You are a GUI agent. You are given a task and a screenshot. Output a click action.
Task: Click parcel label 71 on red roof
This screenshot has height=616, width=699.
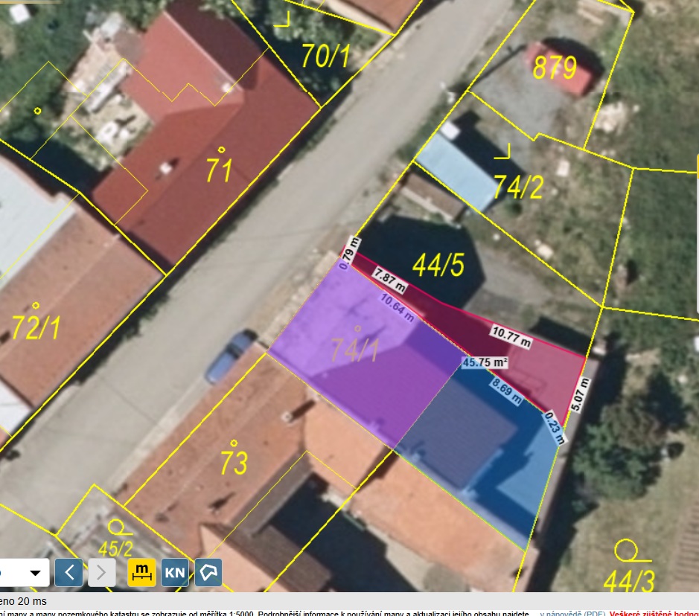click(220, 170)
